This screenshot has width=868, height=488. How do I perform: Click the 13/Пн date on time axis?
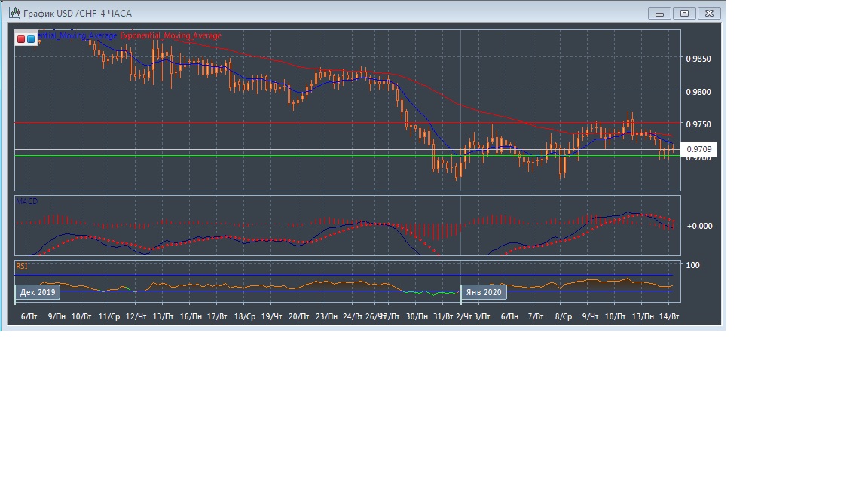click(x=642, y=317)
